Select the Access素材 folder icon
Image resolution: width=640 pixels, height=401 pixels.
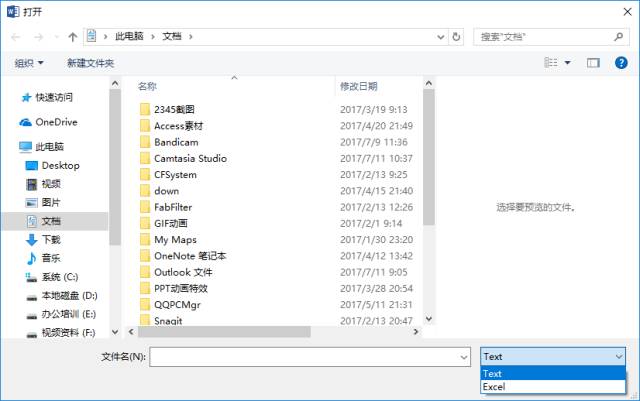(x=145, y=126)
